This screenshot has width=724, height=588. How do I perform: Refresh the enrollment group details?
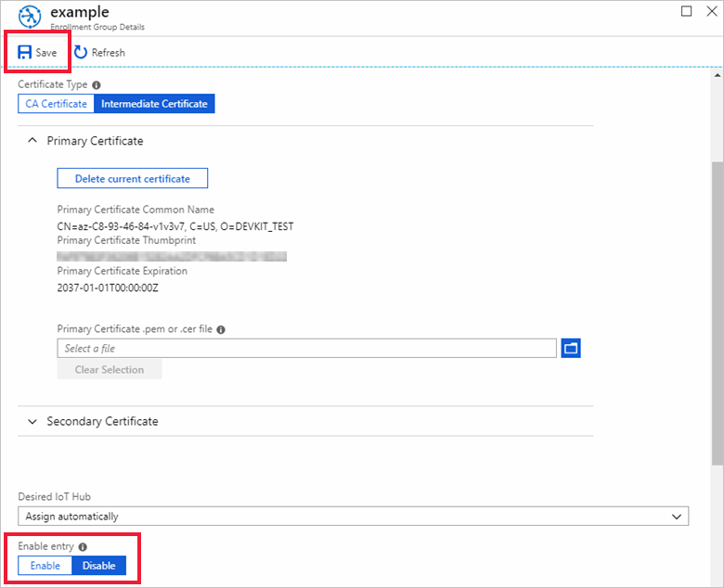click(x=99, y=52)
